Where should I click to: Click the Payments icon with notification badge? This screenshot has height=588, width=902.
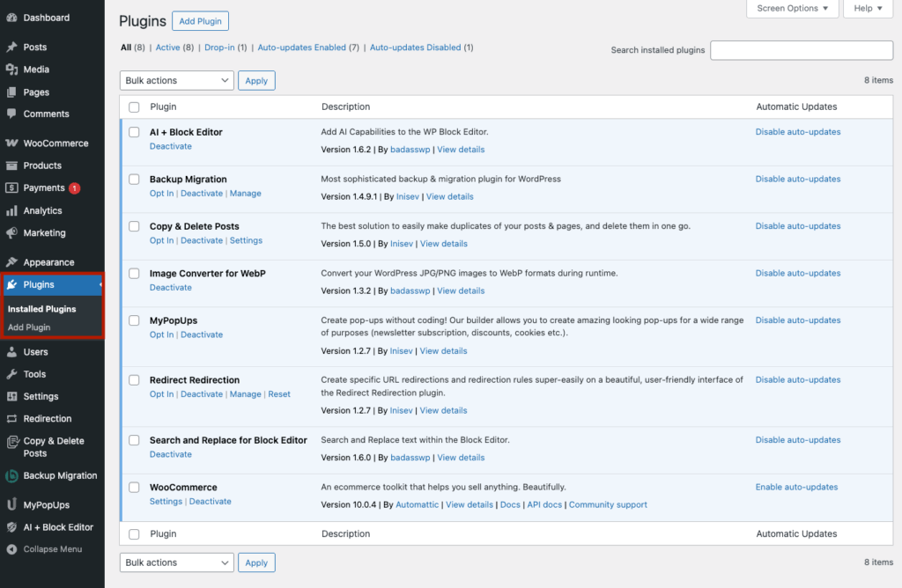tap(11, 187)
